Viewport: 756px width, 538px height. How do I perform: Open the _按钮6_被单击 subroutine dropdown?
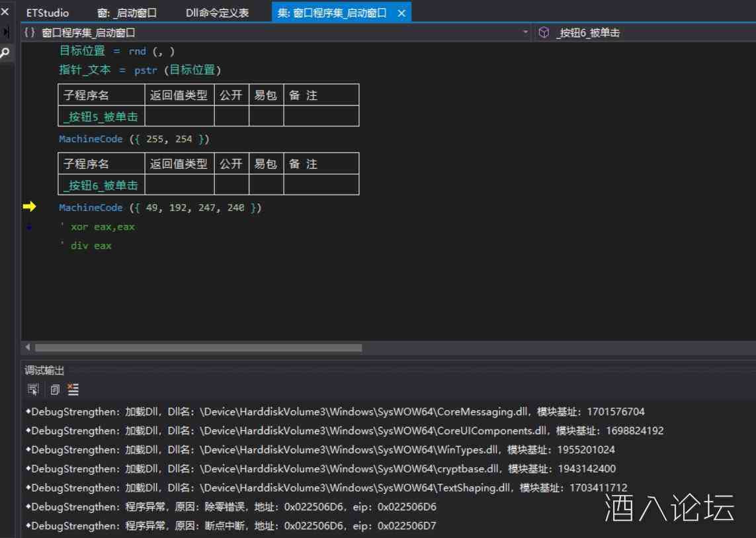tap(645, 32)
